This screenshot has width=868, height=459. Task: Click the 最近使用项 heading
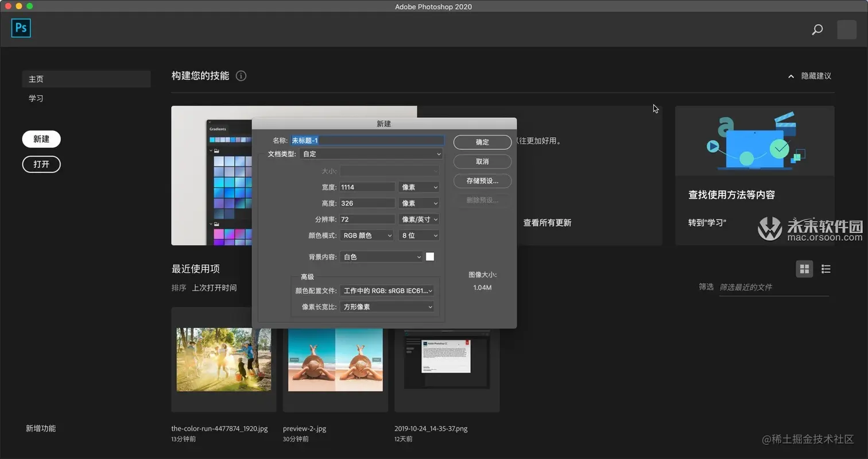coord(196,269)
